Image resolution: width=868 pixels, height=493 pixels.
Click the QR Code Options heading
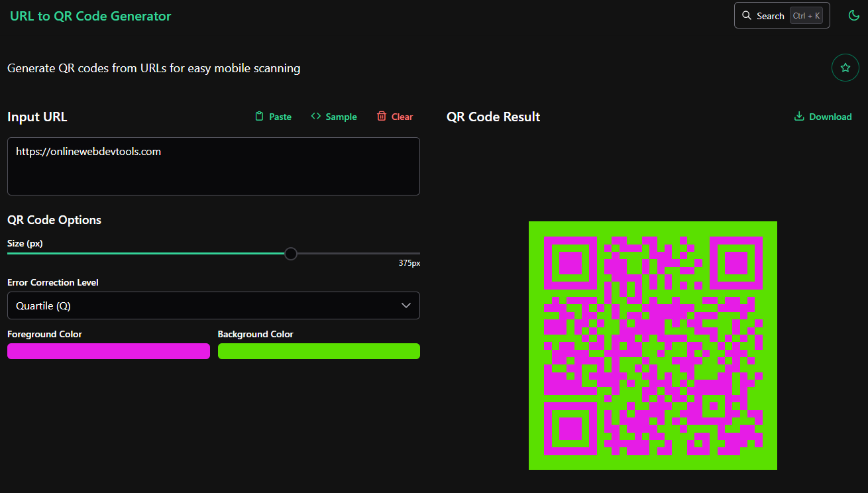click(54, 220)
